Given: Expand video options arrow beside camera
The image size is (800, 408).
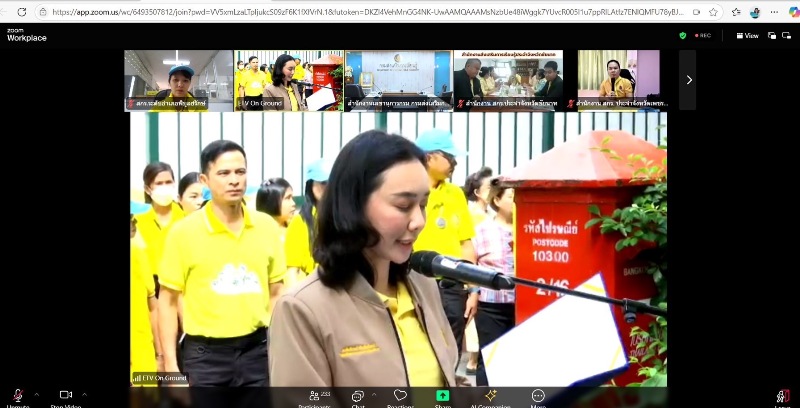Looking at the screenshot, I should pyautogui.click(x=84, y=394).
